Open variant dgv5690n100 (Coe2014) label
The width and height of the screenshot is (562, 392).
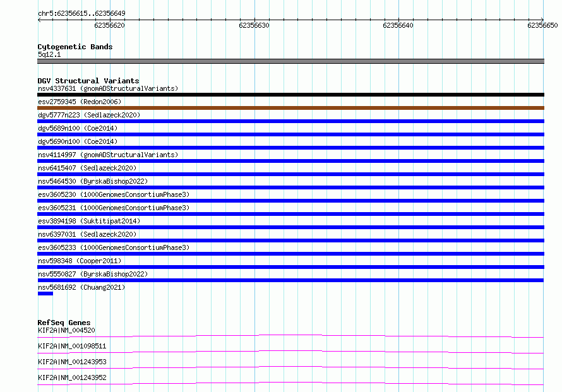(78, 141)
